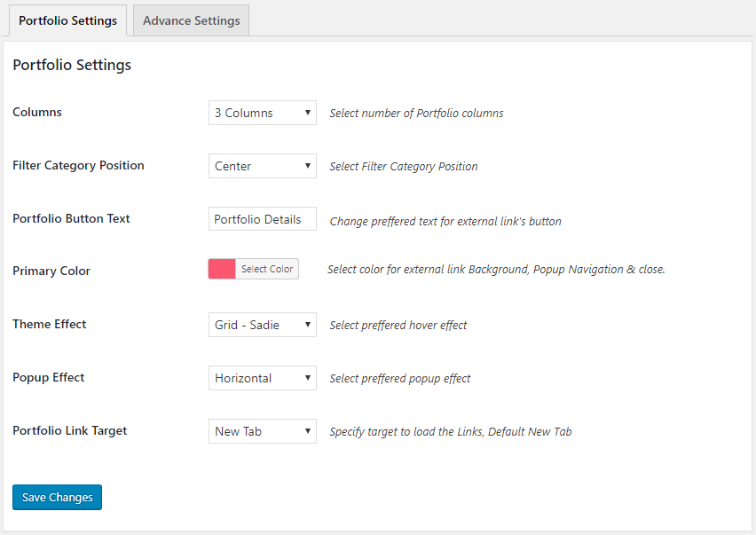Screen dimensions: 756x535
Task: Expand the Filter Category Position dropdown
Action: 262,166
